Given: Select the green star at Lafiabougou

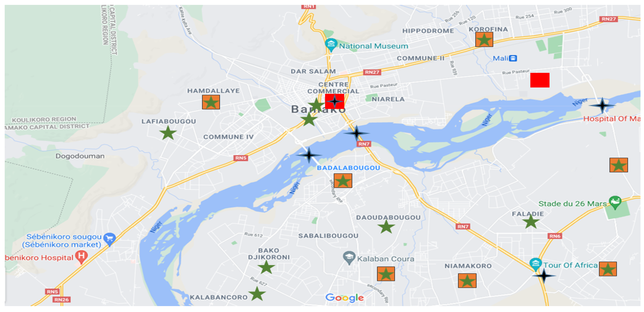Looking at the screenshot, I should pyautogui.click(x=168, y=133).
